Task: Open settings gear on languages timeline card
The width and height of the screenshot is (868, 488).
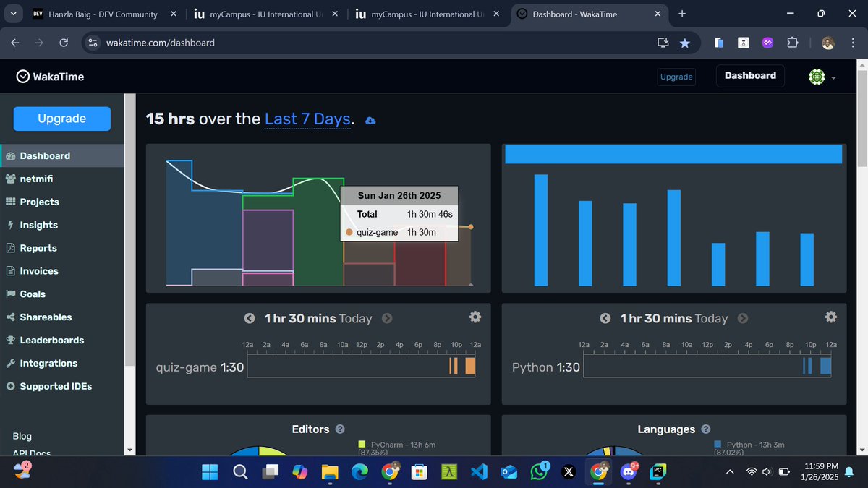Action: pos(831,317)
